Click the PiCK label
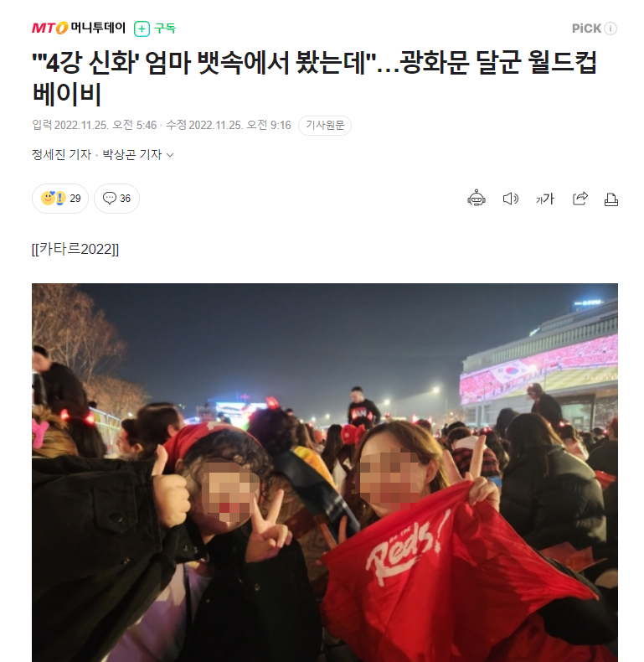 [x=586, y=28]
